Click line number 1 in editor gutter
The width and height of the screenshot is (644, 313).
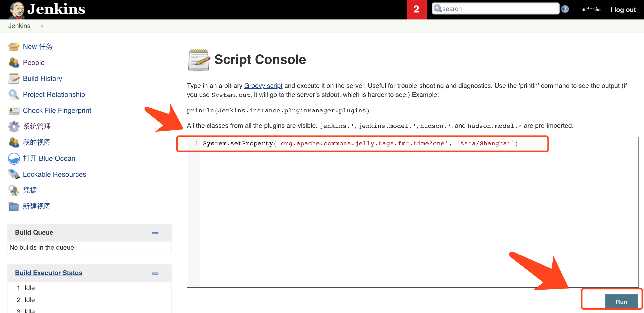[x=197, y=143]
